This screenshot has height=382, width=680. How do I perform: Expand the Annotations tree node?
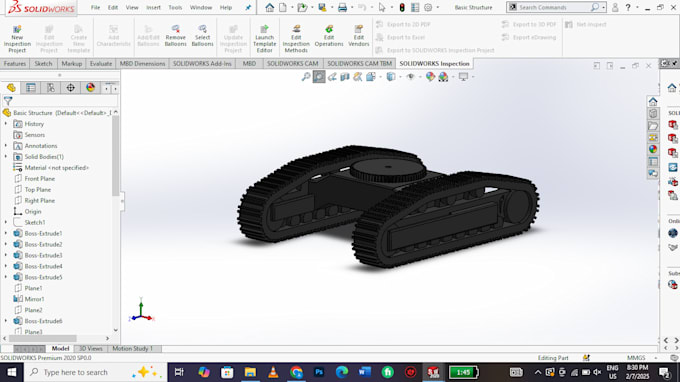coord(6,146)
